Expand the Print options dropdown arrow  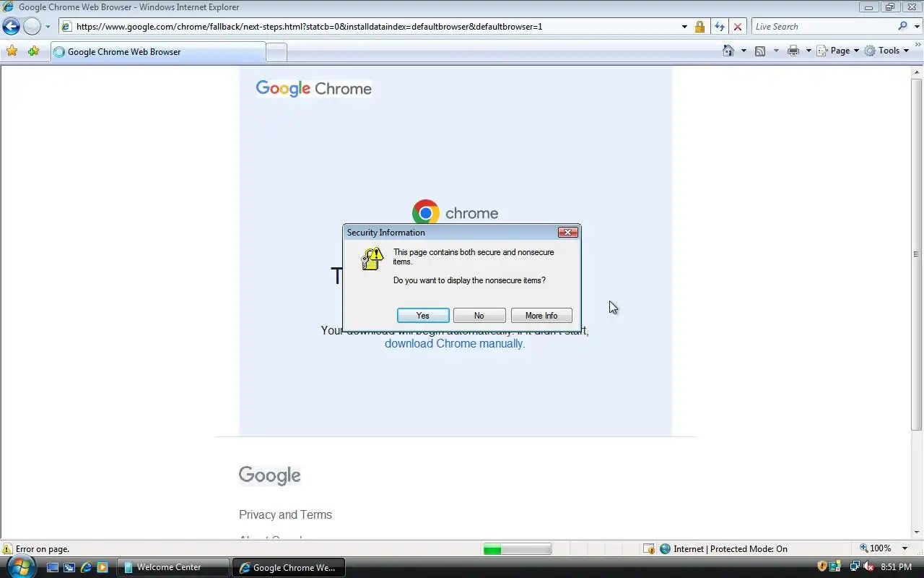tap(808, 51)
